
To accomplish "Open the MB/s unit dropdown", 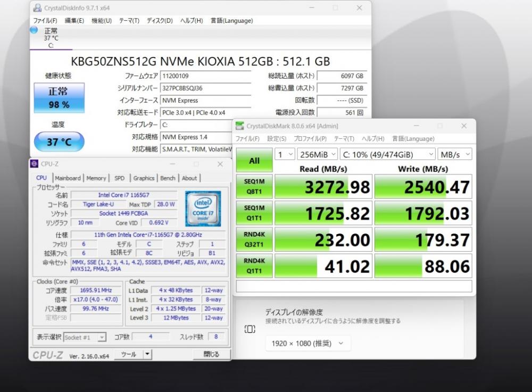I will 455,155.
